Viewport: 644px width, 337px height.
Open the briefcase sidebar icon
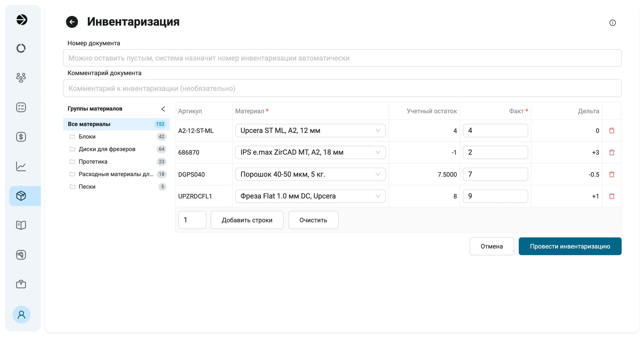(21, 284)
